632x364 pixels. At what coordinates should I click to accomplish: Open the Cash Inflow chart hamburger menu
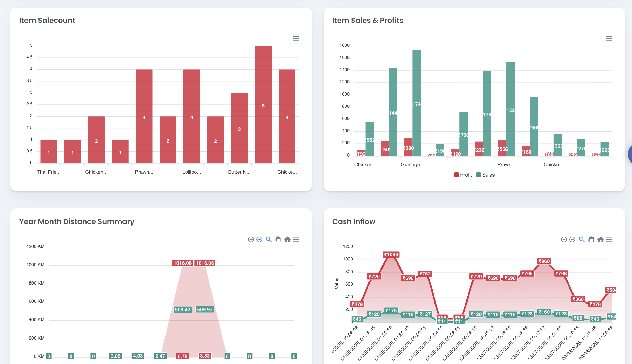(609, 239)
